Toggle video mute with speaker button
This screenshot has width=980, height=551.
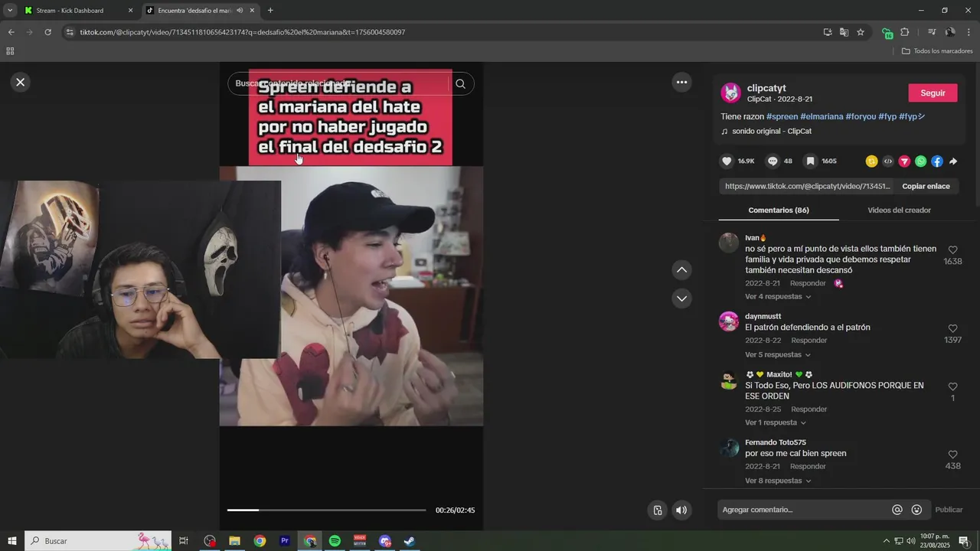pos(681,510)
